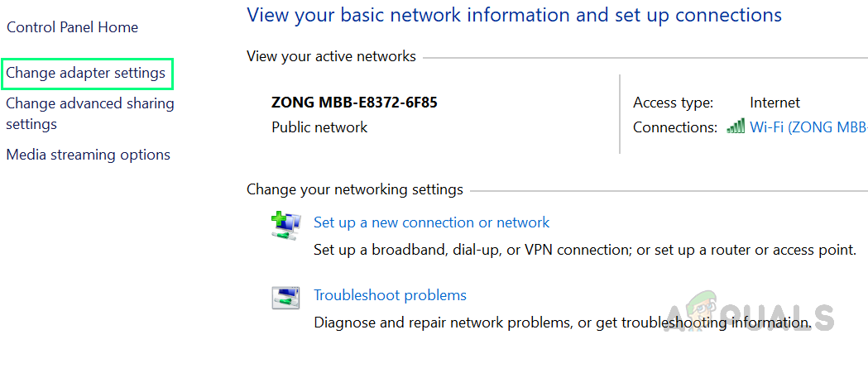The image size is (868, 368).
Task: Click Set up a new connection or network
Action: pos(431,222)
